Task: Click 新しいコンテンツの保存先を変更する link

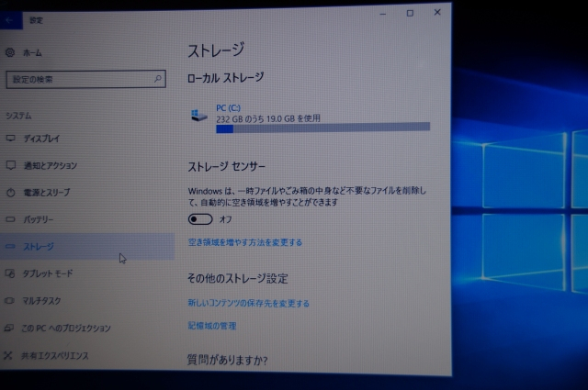Action: click(248, 303)
